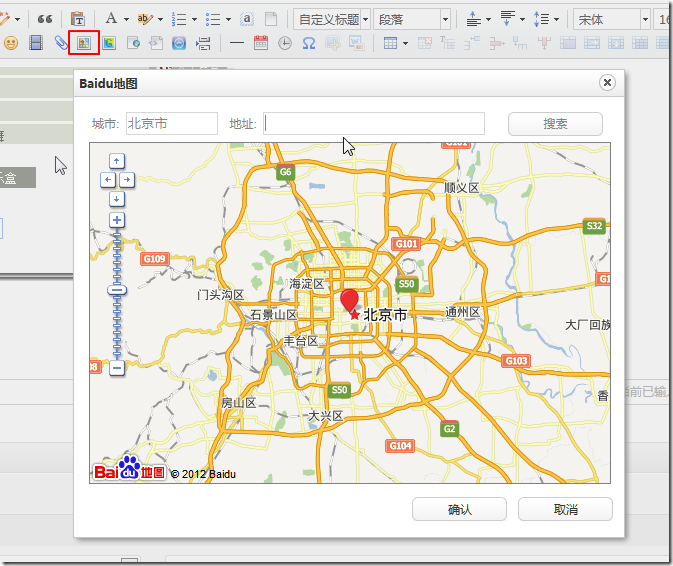Zoom out with the minus button
This screenshot has height=566, width=673.
(x=117, y=368)
